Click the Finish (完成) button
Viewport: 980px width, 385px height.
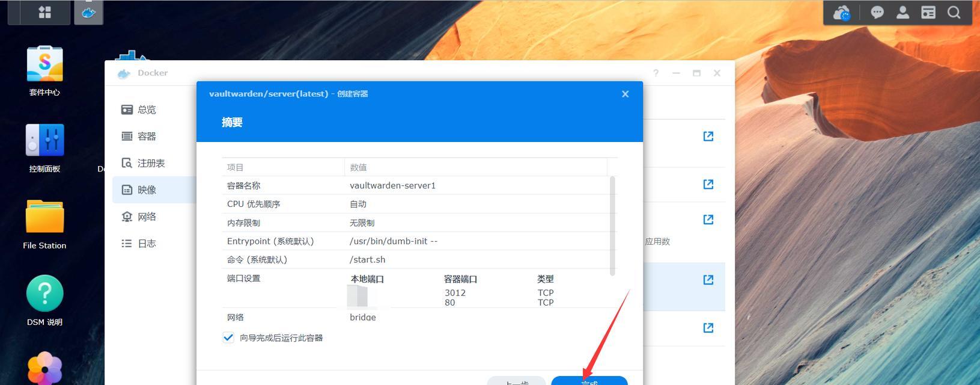click(x=589, y=381)
